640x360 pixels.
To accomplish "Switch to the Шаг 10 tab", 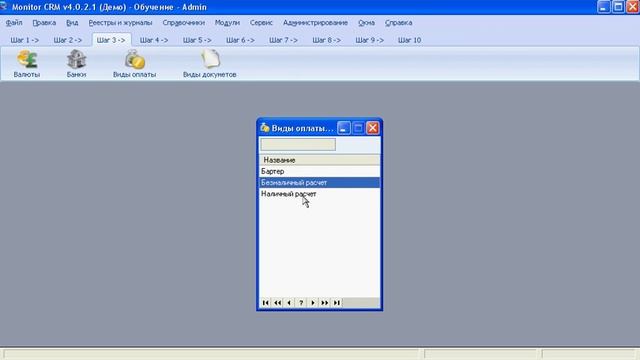I will tap(409, 40).
